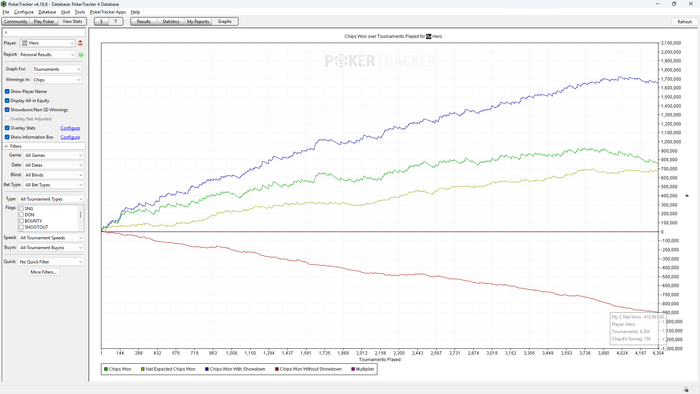Select the T tournament mode button
Viewport: 700px width, 394px height.
(116, 21)
